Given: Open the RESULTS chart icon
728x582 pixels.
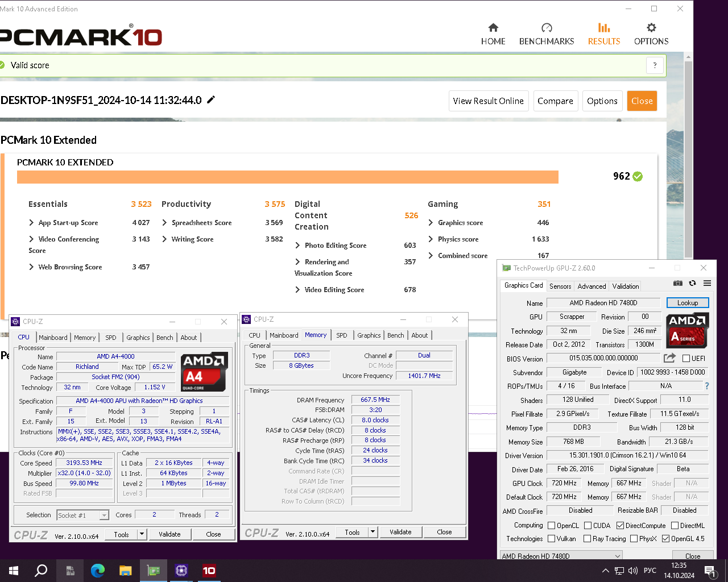Looking at the screenshot, I should tap(604, 28).
